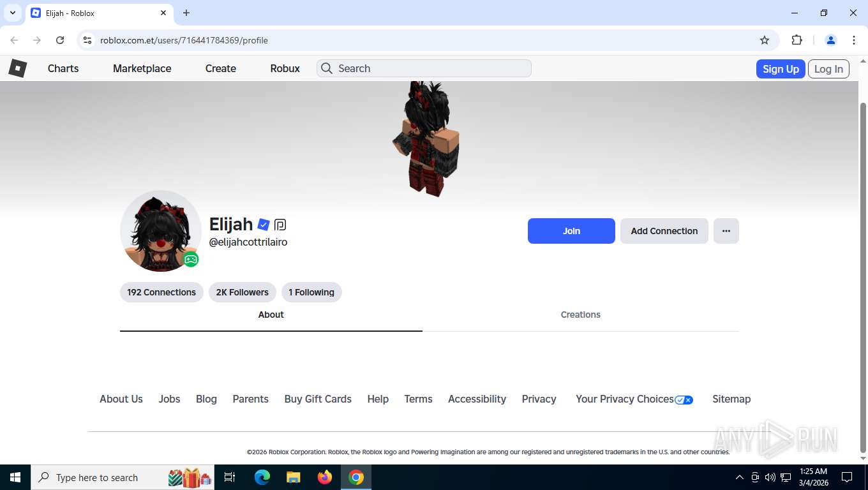Open Windows Start menu
This screenshot has width=868, height=490.
pos(15,477)
